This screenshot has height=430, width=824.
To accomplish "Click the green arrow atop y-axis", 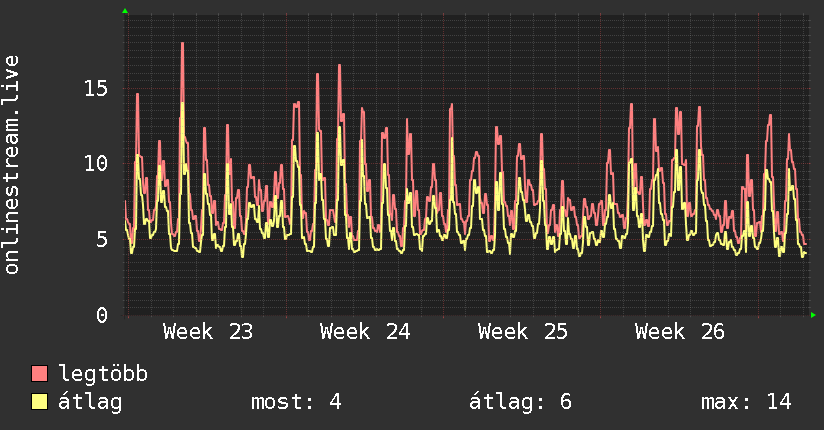I will pos(125,11).
